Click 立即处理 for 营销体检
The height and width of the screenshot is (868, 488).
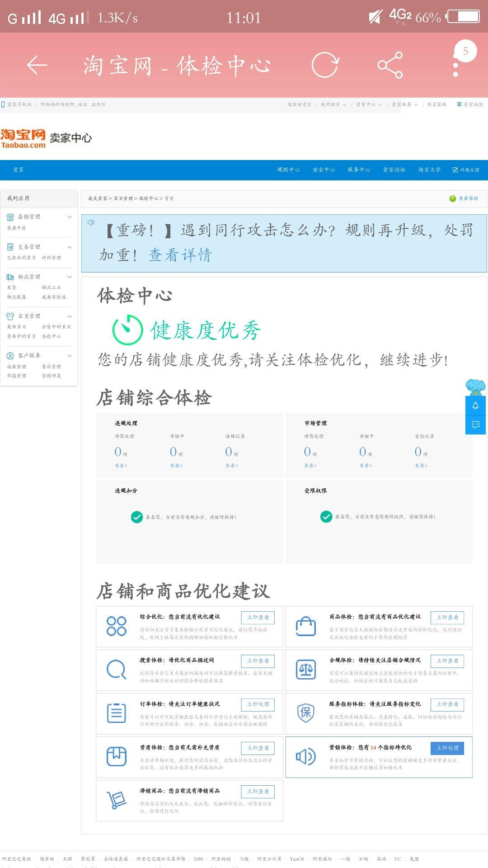pos(447,748)
